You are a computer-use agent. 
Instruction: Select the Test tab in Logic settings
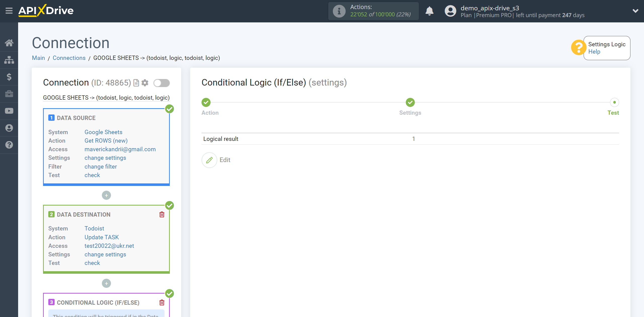pyautogui.click(x=614, y=113)
